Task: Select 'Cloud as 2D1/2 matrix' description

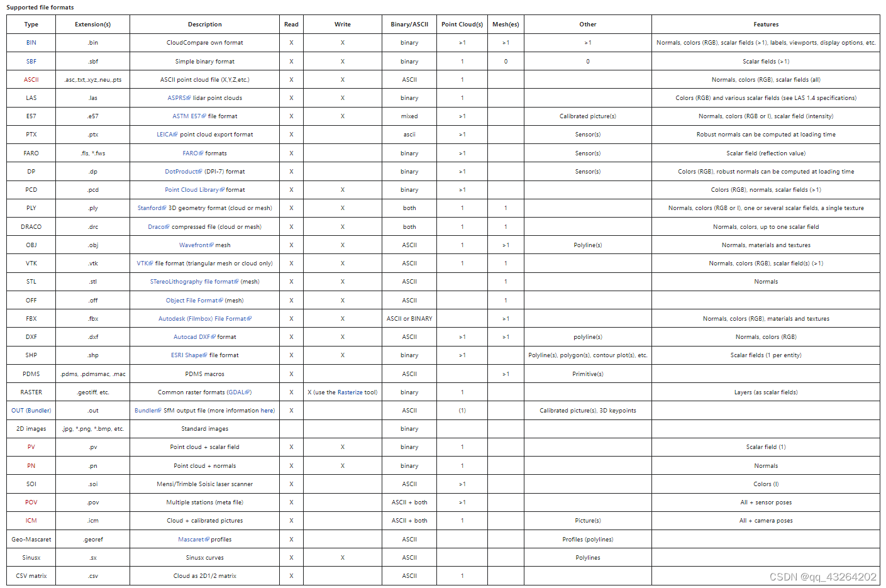Action: pos(205,576)
